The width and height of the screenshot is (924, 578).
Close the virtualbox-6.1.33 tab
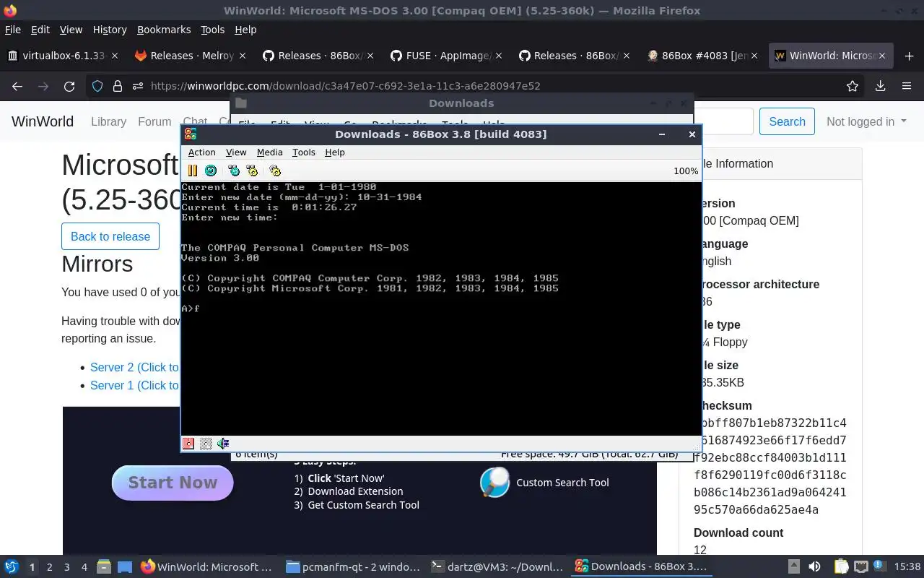click(x=115, y=56)
